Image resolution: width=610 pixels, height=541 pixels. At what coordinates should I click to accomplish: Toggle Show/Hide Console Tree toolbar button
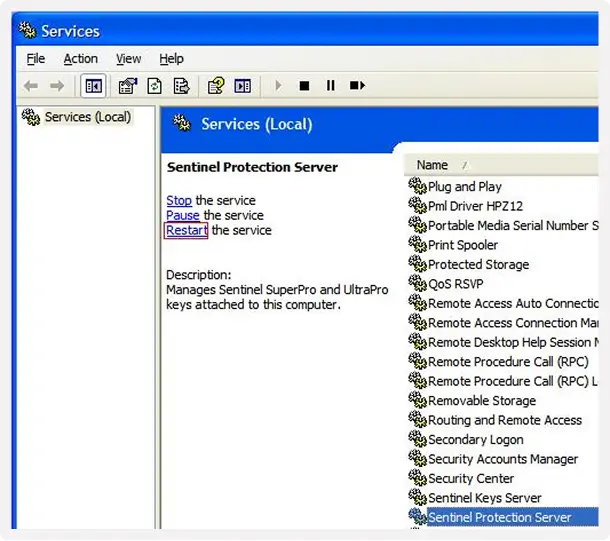click(x=93, y=86)
